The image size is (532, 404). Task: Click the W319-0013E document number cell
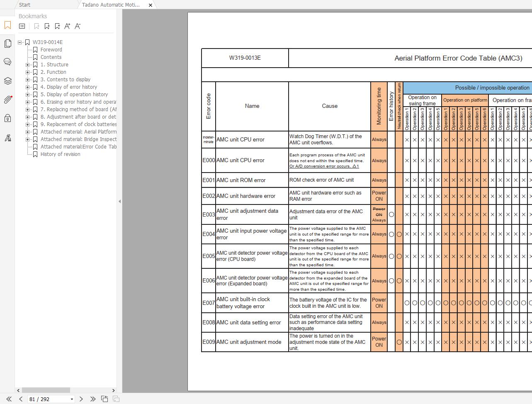click(245, 58)
